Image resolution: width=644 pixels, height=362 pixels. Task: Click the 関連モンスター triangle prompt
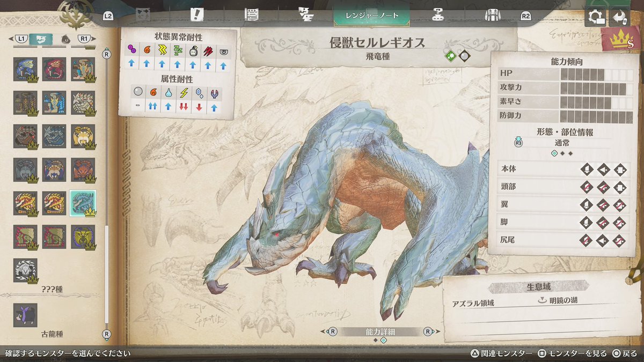[x=501, y=353]
